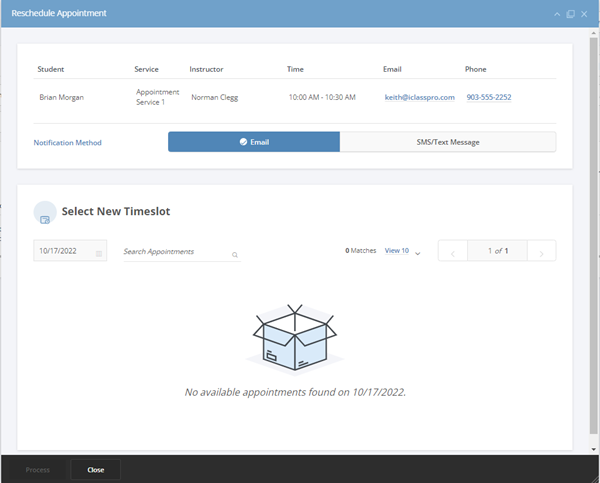Close the Reschedule Appointment dialog with X
Screen dimensions: 600x483
click(x=584, y=14)
